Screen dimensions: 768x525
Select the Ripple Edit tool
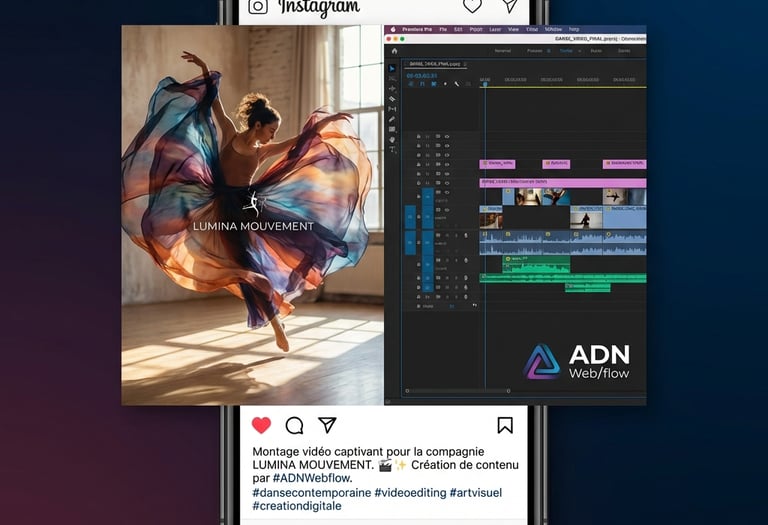click(392, 89)
